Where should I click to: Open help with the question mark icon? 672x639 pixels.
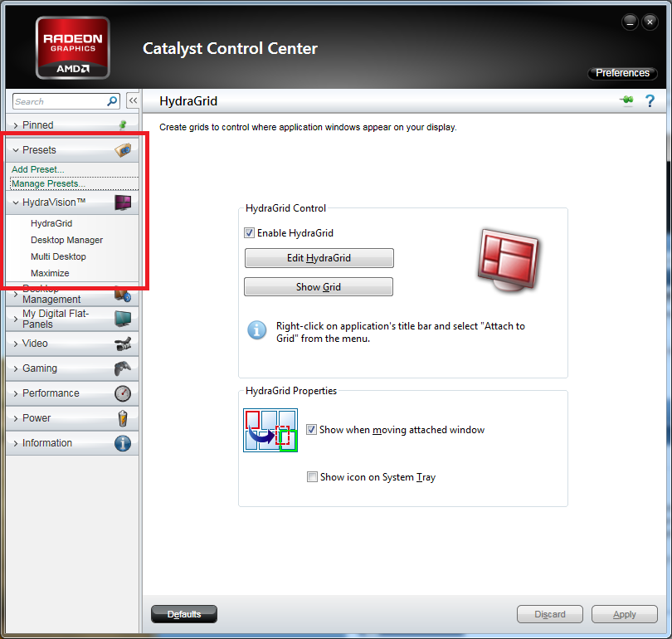[650, 101]
